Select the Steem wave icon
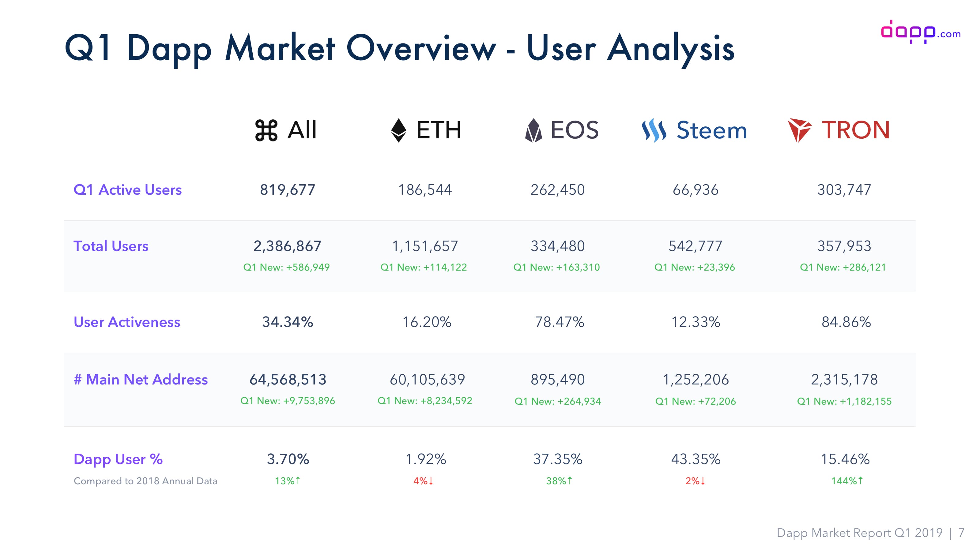This screenshot has height=551, width=980. click(654, 130)
